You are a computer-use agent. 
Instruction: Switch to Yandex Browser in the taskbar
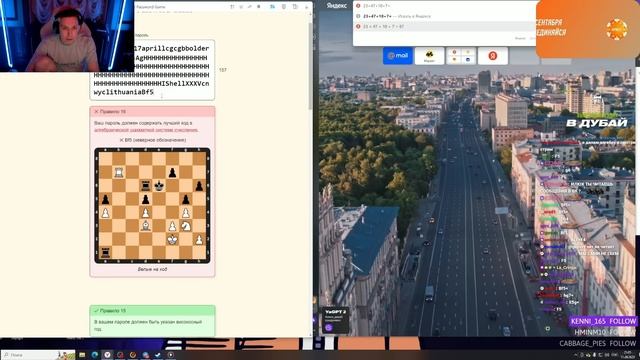107,355
